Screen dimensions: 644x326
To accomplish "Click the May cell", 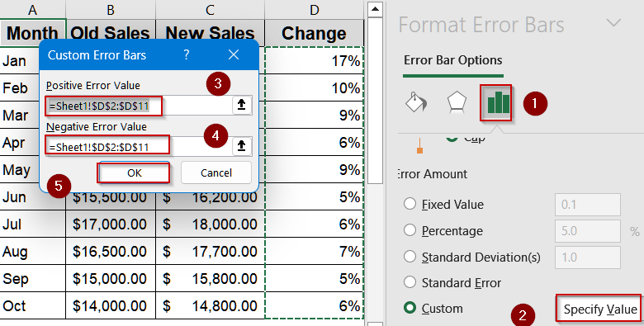I will [x=19, y=169].
